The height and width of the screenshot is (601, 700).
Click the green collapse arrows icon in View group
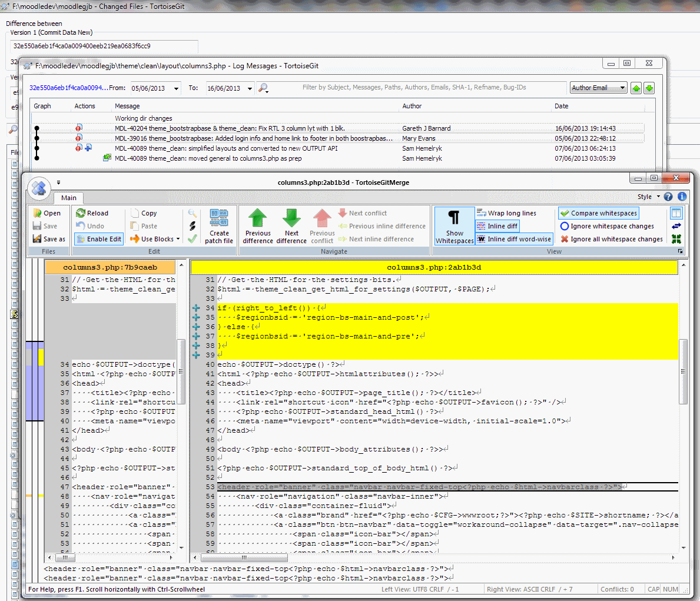(676, 240)
